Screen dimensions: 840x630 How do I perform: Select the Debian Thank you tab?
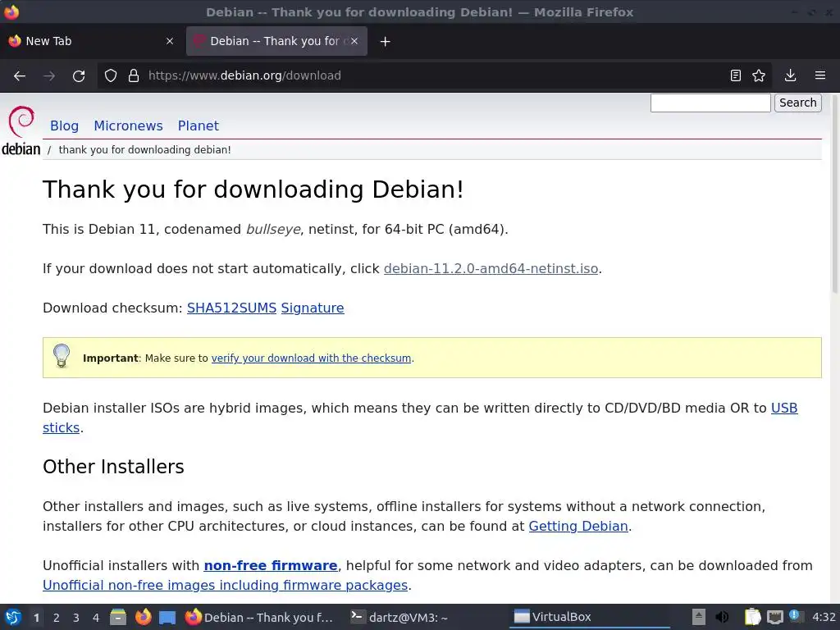tap(276, 41)
